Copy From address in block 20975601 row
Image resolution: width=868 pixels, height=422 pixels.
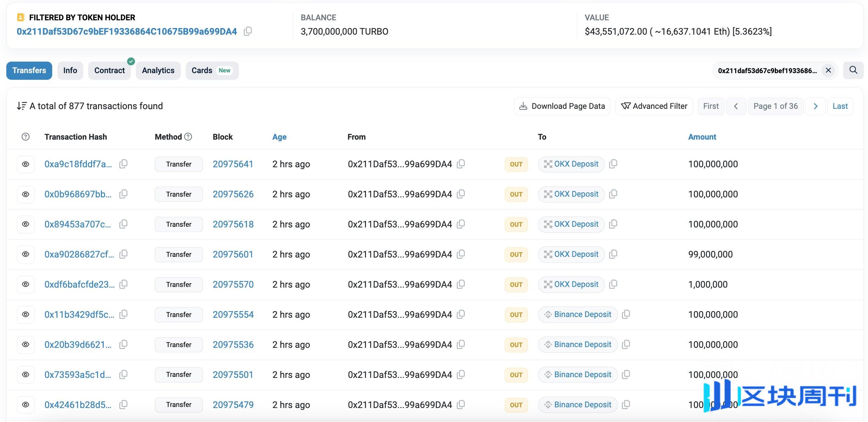(x=461, y=254)
